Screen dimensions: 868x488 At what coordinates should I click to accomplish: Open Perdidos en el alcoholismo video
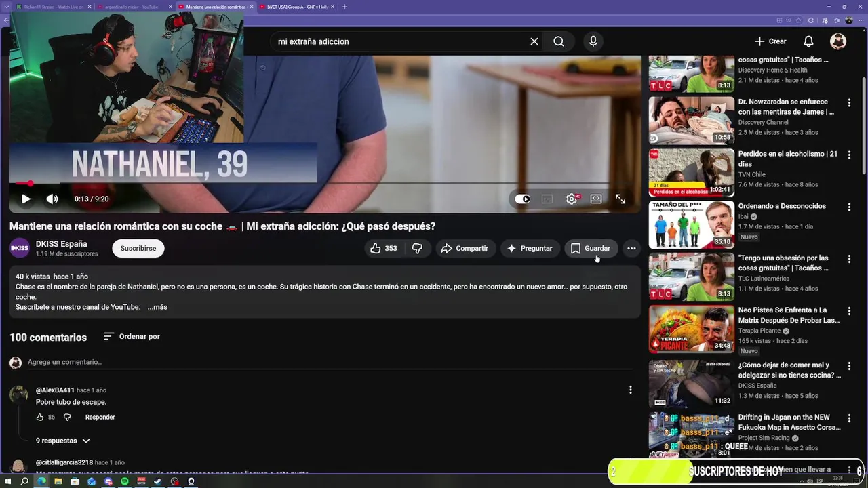coord(691,172)
